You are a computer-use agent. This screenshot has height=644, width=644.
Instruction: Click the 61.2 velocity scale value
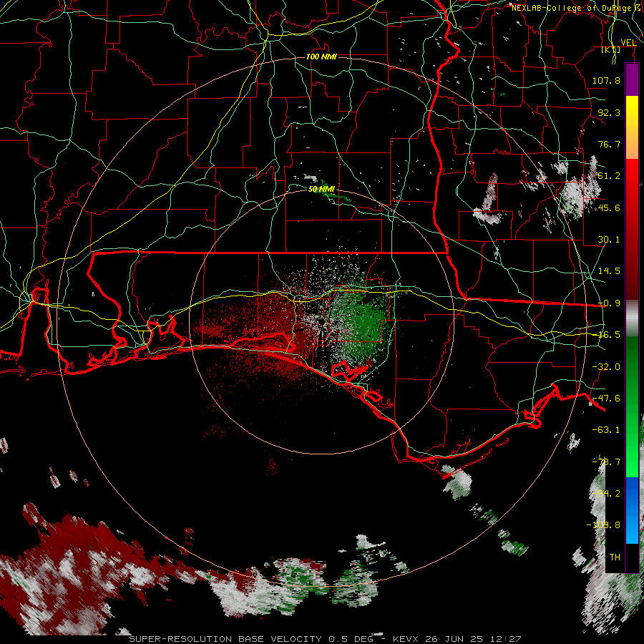pyautogui.click(x=609, y=176)
